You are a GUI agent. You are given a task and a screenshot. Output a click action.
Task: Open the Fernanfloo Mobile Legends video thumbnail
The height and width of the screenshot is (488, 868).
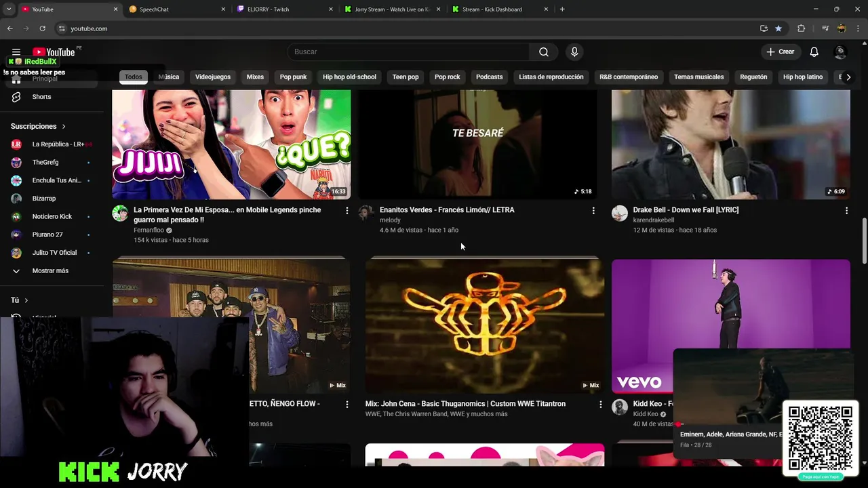231,144
